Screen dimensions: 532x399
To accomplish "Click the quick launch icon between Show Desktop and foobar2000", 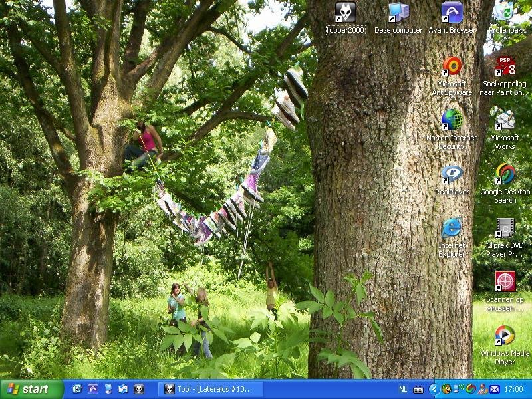I will (123, 389).
